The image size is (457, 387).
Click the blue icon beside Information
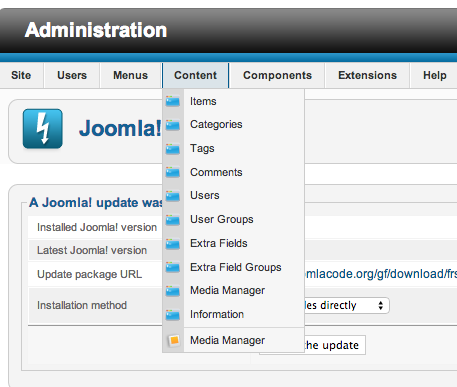point(173,315)
